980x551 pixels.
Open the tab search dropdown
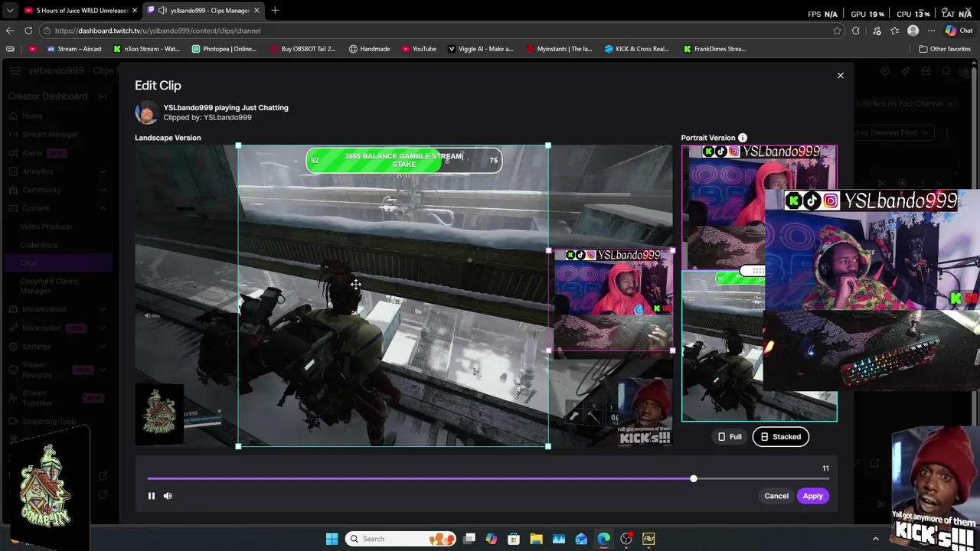(x=10, y=11)
